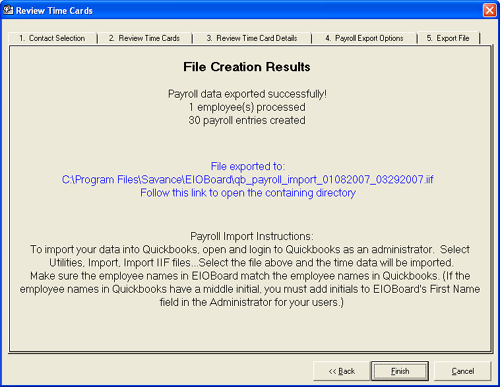
Task: Close the Review Time Cards window
Action: coord(489,10)
